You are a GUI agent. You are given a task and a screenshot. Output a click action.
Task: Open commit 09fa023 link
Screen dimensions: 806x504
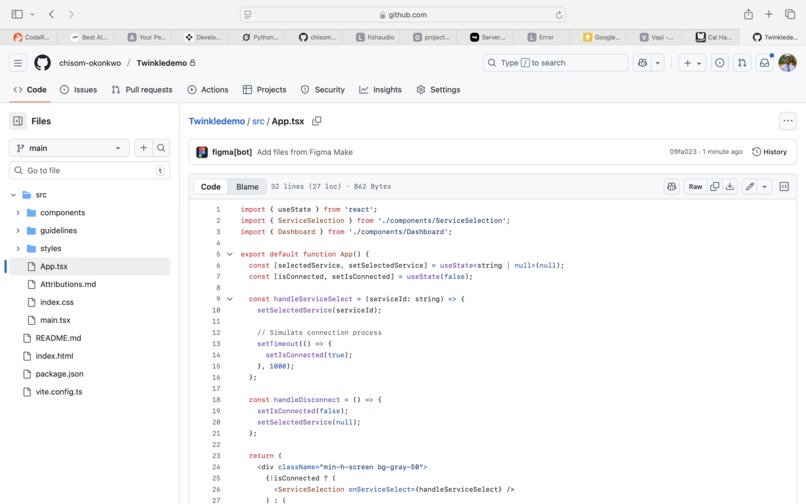point(683,152)
